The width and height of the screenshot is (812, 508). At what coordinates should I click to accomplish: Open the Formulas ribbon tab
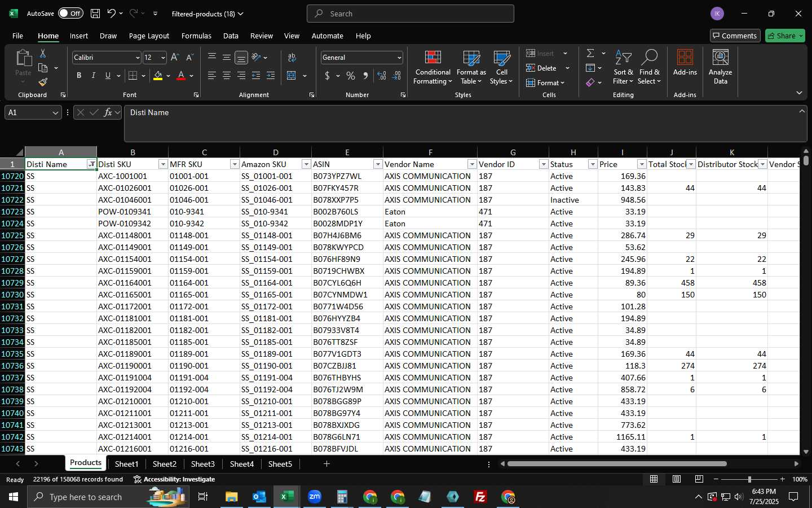(x=196, y=36)
